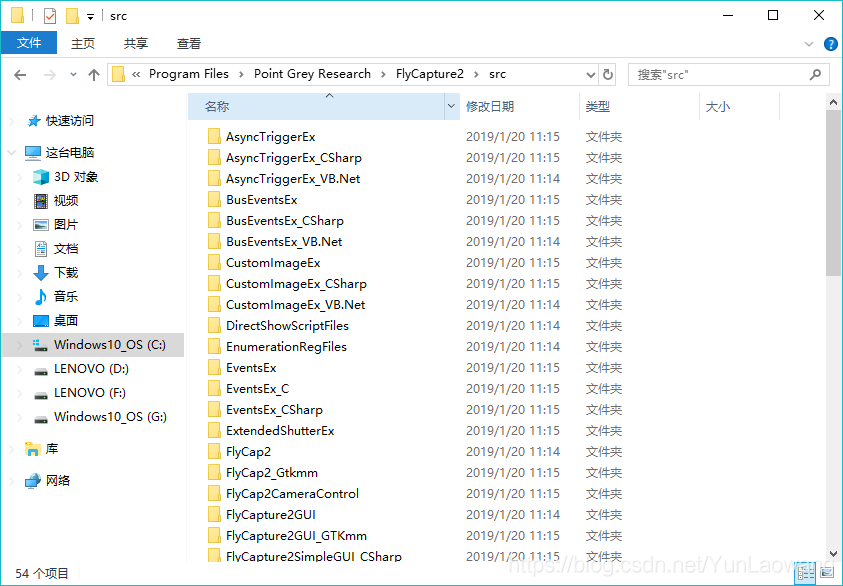The image size is (843, 586).
Task: Click scrollbar down arrow in file list
Action: pos(833,554)
